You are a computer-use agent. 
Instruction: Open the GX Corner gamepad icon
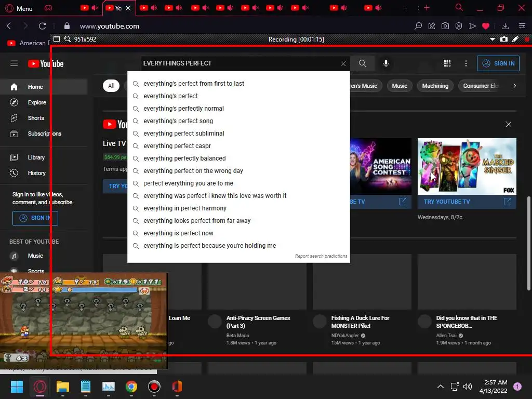pyautogui.click(x=48, y=8)
